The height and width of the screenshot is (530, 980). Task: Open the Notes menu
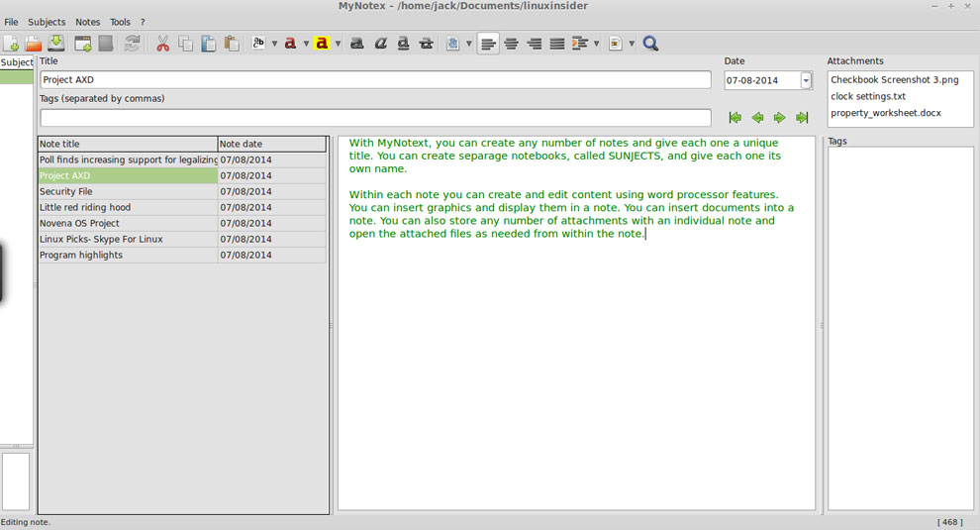tap(87, 22)
